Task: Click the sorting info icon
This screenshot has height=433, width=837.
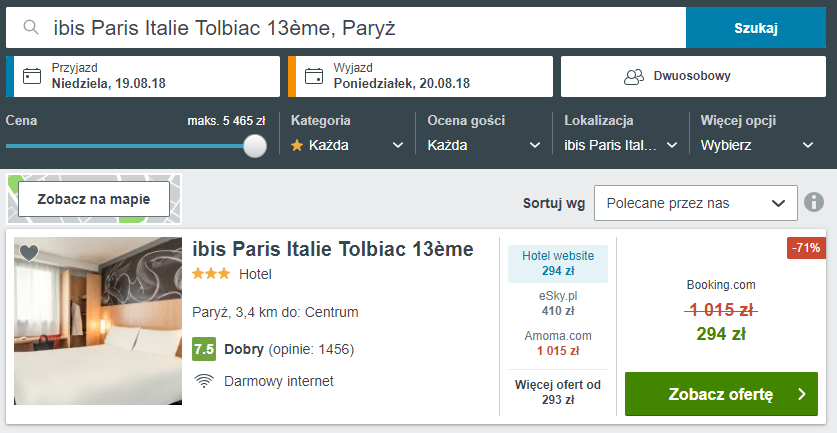Action: point(814,203)
